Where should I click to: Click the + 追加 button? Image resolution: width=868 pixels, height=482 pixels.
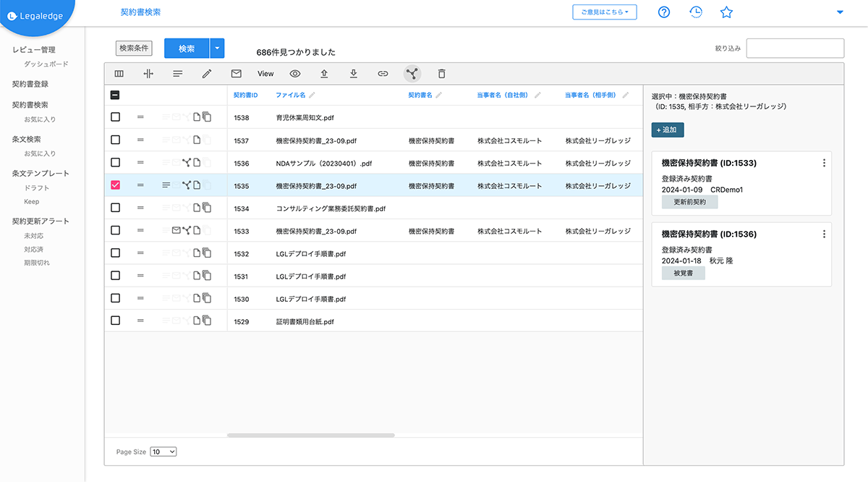point(668,130)
